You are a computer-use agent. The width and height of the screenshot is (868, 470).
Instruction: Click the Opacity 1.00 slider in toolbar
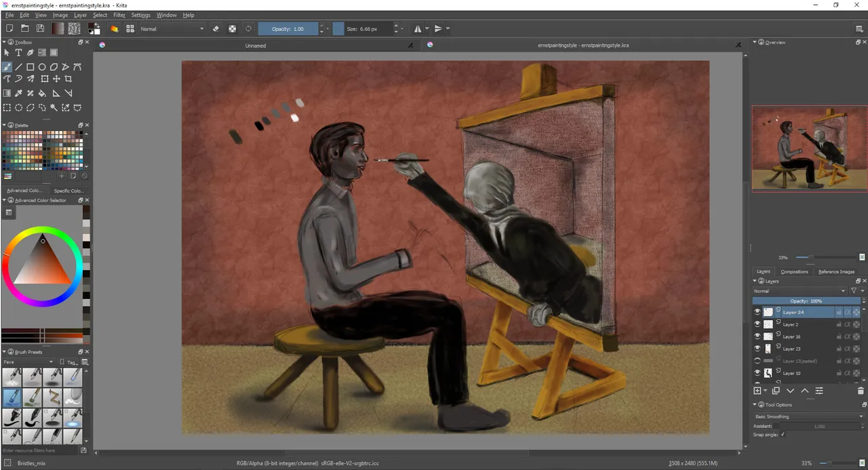[288, 28]
